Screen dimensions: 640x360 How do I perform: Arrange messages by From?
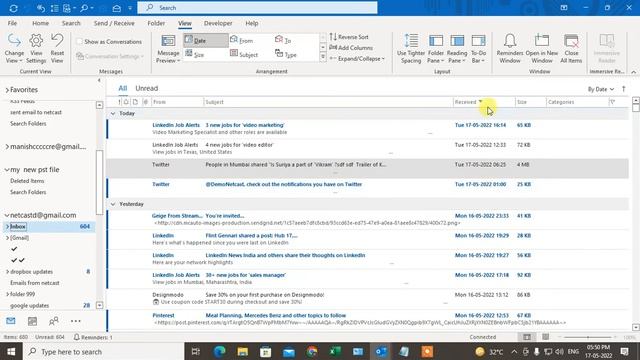[x=242, y=40]
